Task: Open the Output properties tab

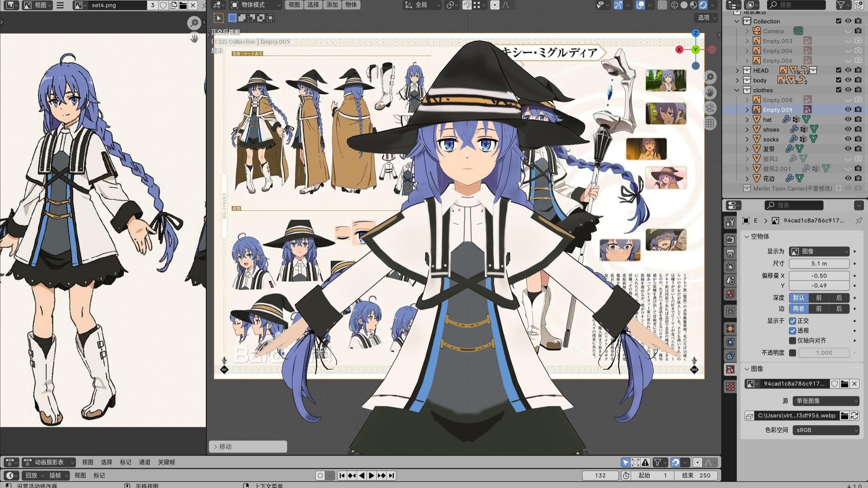Action: [x=730, y=253]
